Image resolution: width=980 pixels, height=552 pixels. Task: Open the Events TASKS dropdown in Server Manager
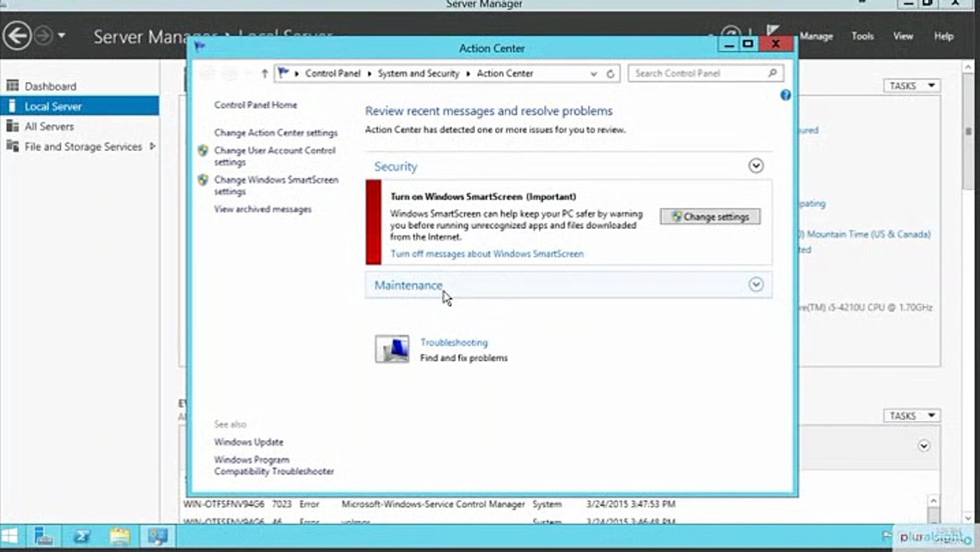click(x=912, y=416)
